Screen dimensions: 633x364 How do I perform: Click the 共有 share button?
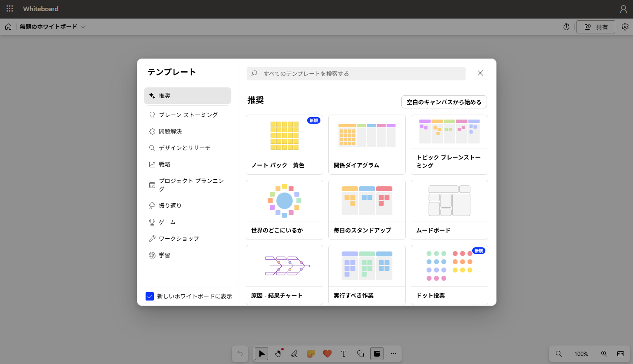tap(596, 26)
